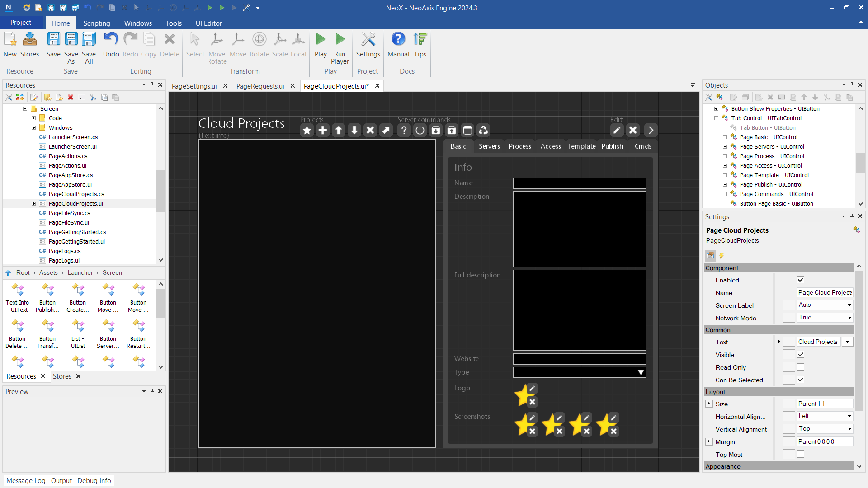Click the Name field under Info

click(x=579, y=183)
